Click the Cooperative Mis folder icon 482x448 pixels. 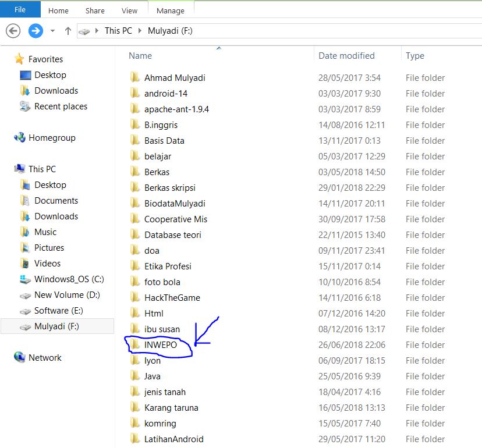(134, 218)
